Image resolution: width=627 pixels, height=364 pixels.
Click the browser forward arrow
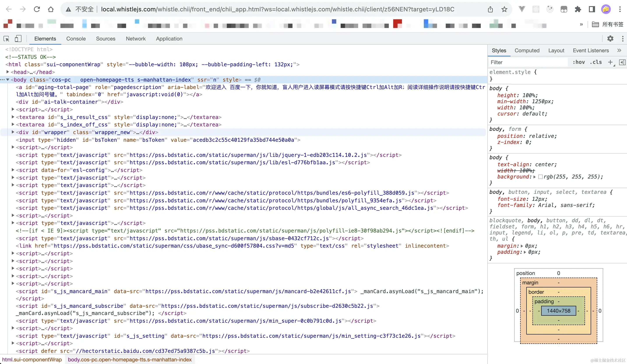23,9
